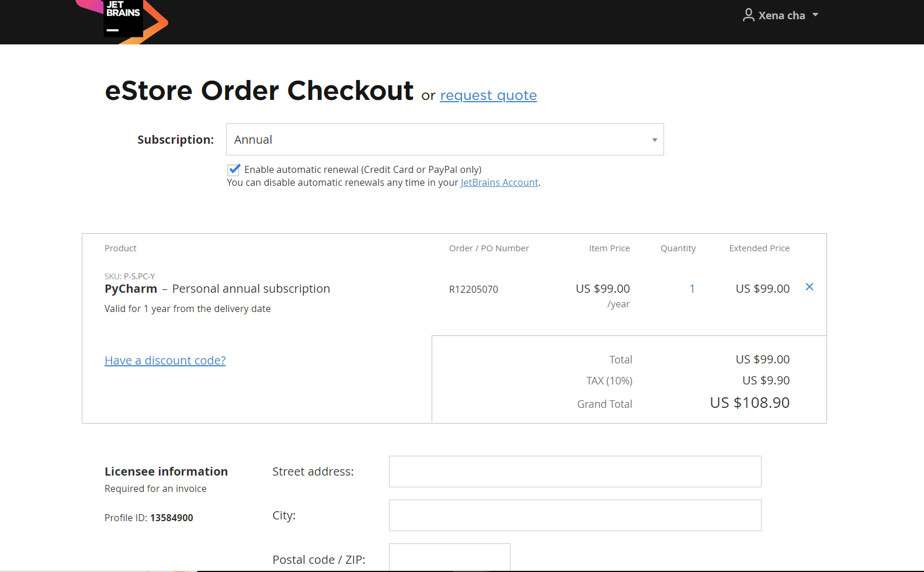The image size is (924, 572).
Task: Click the Order / PO Number header
Action: (489, 248)
